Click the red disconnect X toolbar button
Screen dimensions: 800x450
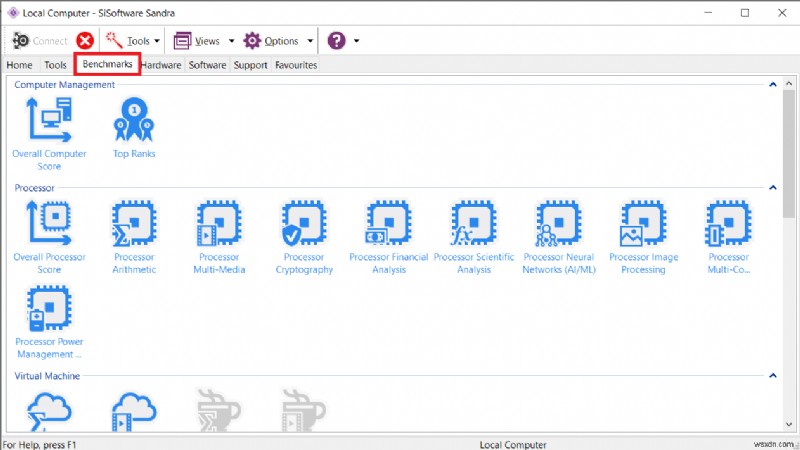[85, 41]
